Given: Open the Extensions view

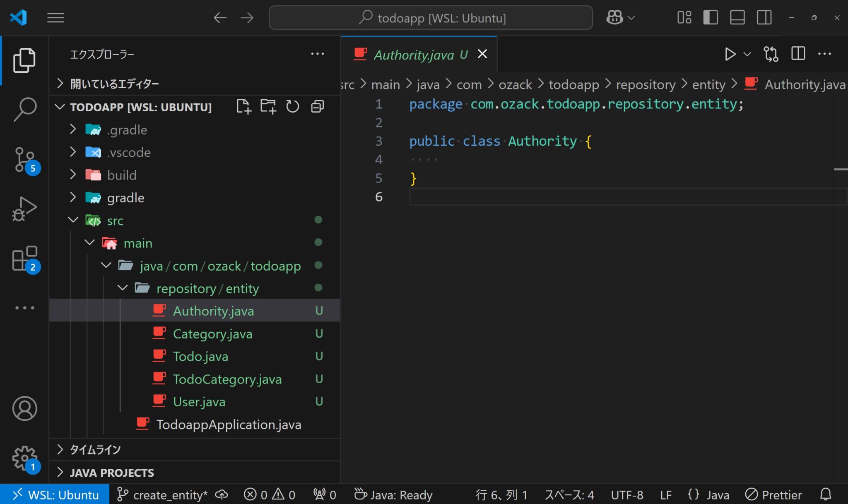Looking at the screenshot, I should point(24,259).
